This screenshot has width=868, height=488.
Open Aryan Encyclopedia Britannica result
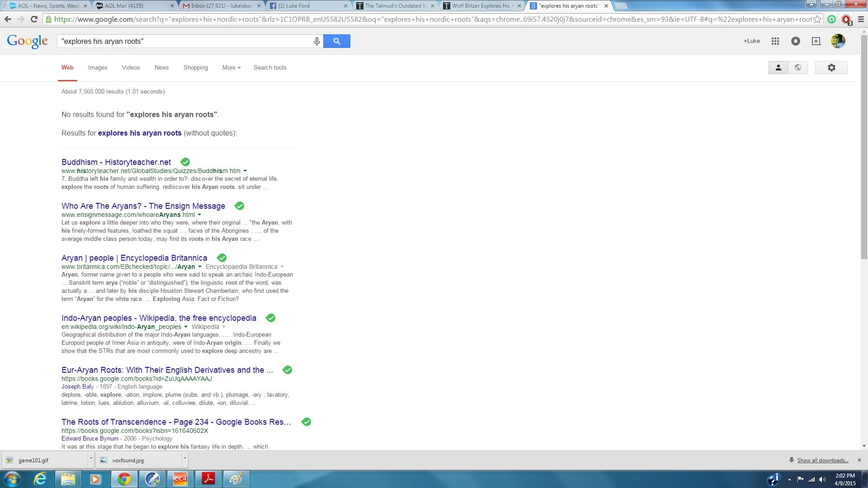[x=134, y=258]
